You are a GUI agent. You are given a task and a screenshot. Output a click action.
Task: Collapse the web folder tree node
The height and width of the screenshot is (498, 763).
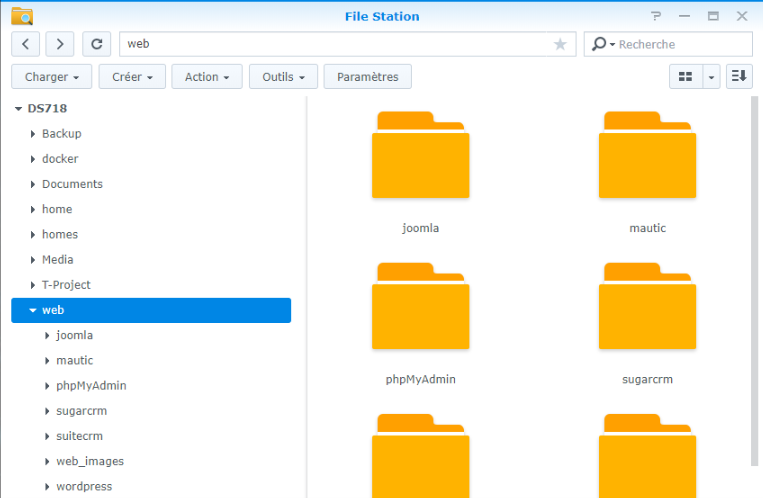33,310
